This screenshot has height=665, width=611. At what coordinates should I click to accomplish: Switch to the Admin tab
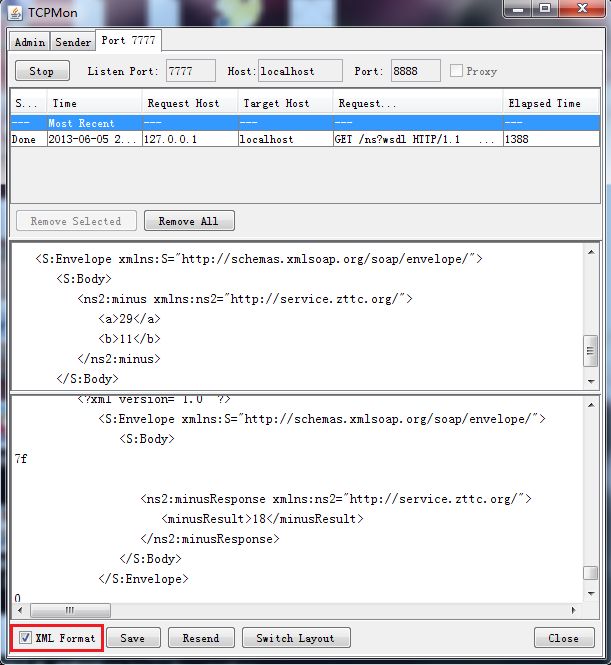(30, 42)
